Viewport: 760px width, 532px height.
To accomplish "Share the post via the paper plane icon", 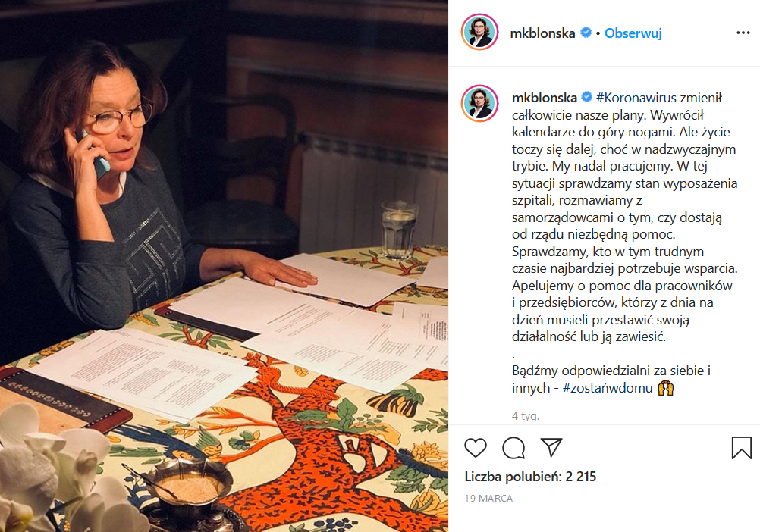I will 551,447.
